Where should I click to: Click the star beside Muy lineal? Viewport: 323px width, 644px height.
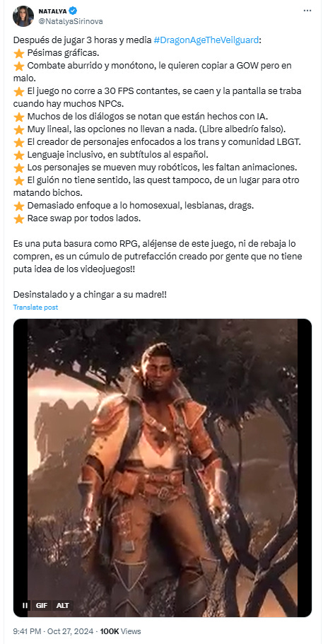(x=19, y=130)
